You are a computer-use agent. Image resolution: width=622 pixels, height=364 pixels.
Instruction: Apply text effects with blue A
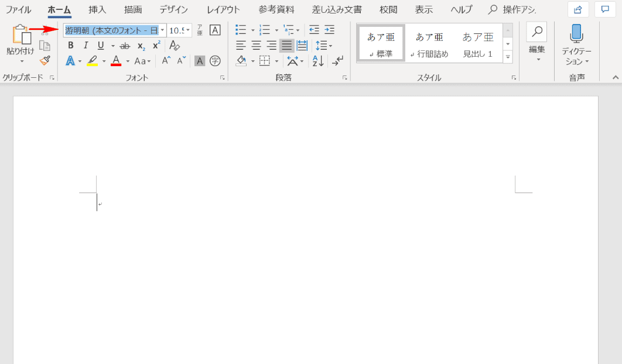pos(70,61)
